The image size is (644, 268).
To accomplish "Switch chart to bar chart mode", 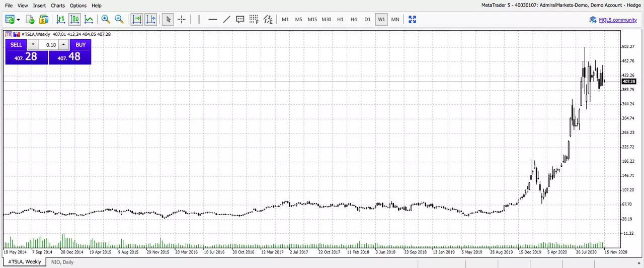I will point(61,20).
